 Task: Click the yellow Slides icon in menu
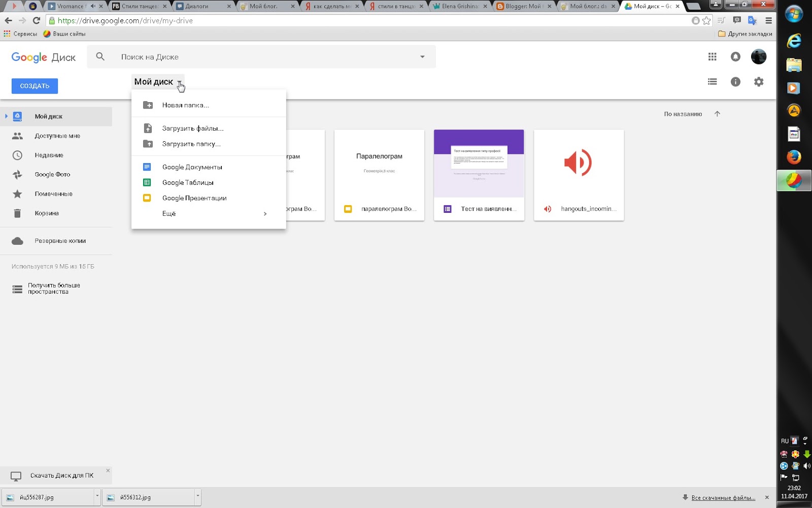click(x=147, y=198)
